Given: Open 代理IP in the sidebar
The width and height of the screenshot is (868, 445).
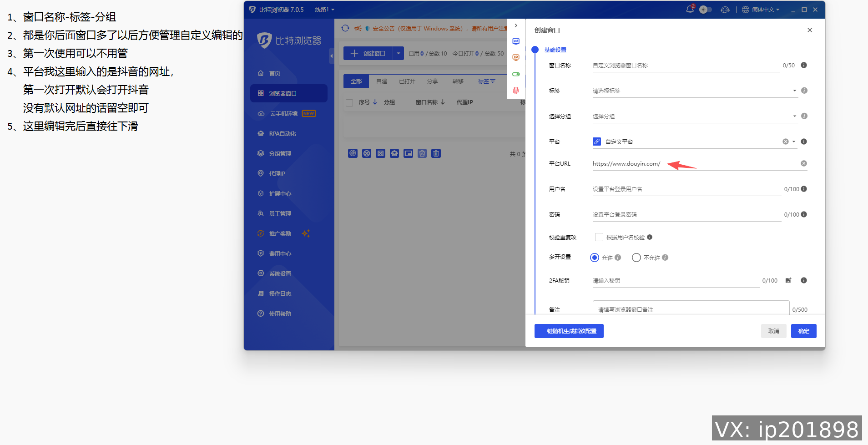Looking at the screenshot, I should (289, 173).
